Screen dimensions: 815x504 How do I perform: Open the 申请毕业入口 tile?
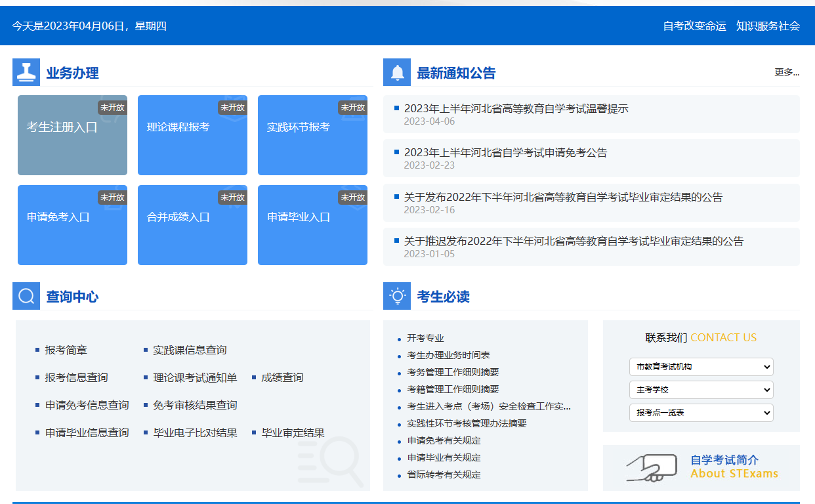[x=312, y=225]
